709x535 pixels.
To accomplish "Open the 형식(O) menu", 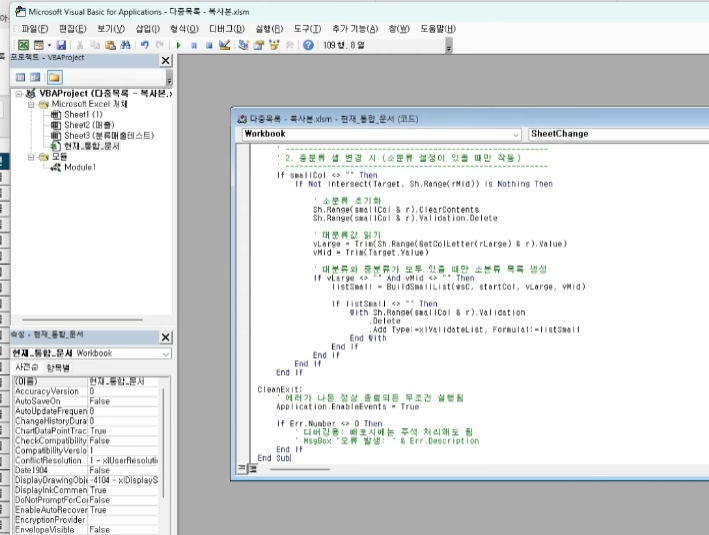I will pyautogui.click(x=184, y=29).
